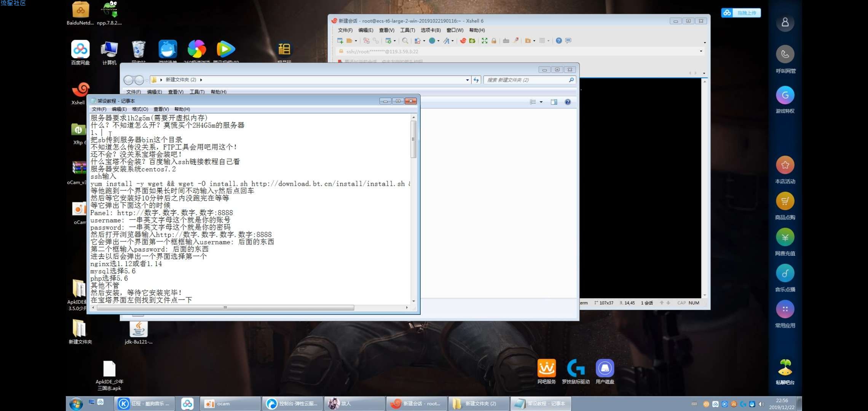Click the Explorer search field
The width and height of the screenshot is (868, 411).
[x=525, y=80]
